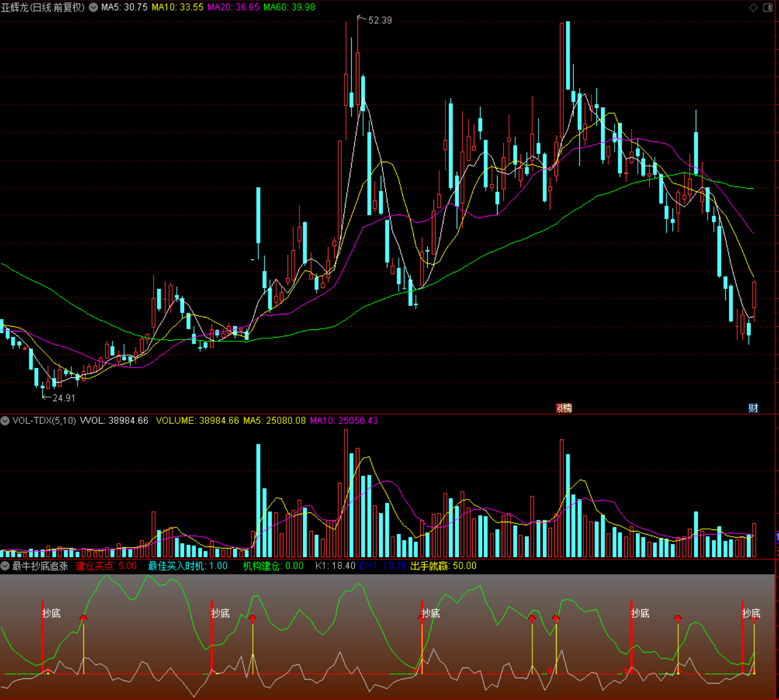Click the MA10: 33.55 label

point(177,7)
